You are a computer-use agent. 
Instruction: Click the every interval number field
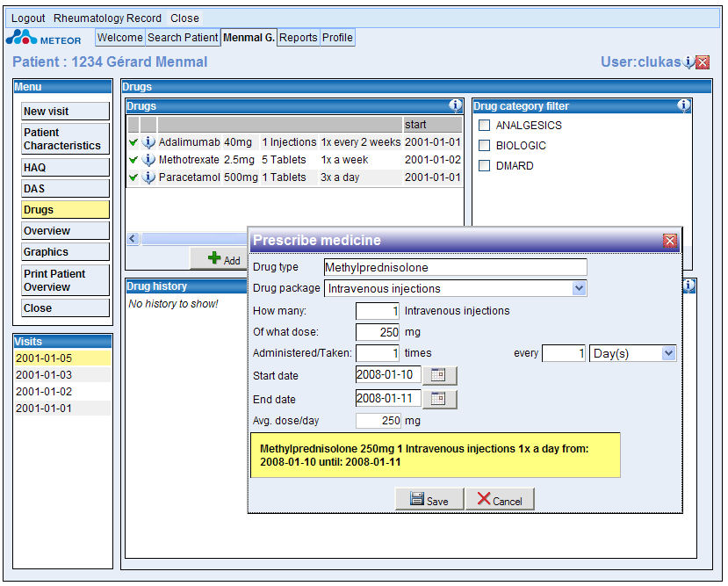click(564, 353)
